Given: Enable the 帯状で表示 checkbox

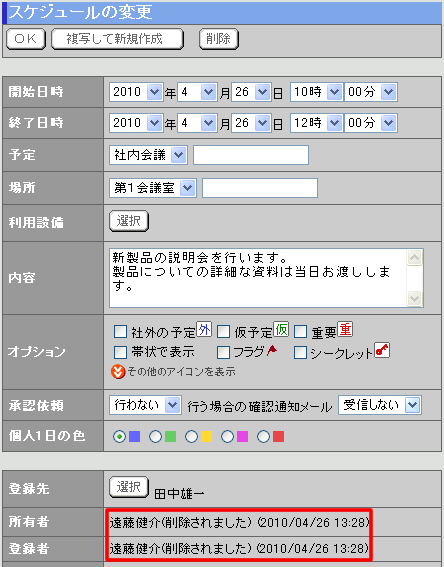Looking at the screenshot, I should coord(120,353).
